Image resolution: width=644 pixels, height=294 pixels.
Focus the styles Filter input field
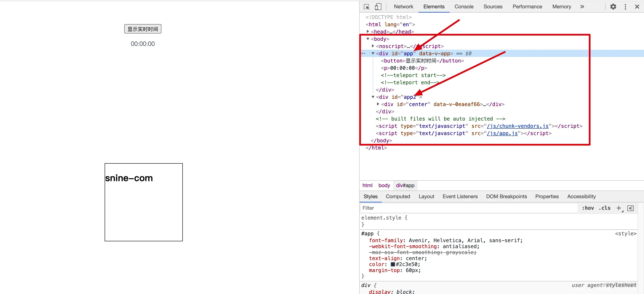click(469, 208)
